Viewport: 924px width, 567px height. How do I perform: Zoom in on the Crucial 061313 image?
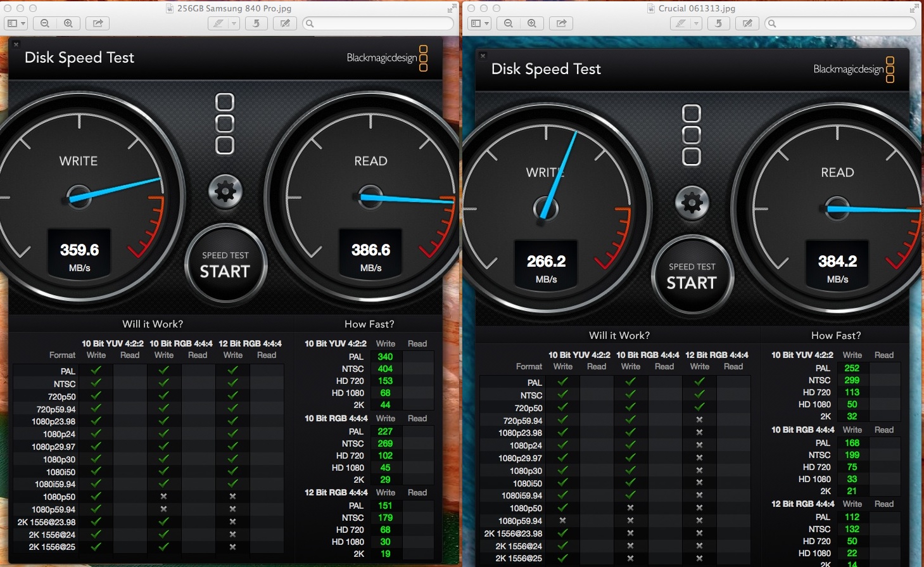[532, 23]
